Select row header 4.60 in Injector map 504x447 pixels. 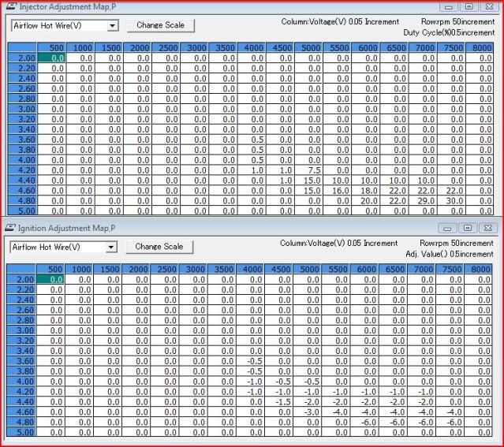click(22, 190)
